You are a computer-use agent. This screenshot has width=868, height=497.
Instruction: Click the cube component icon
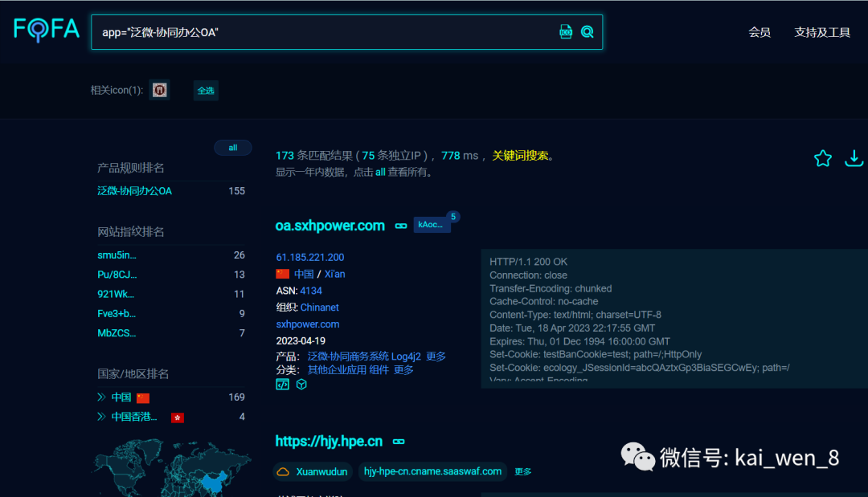click(301, 385)
